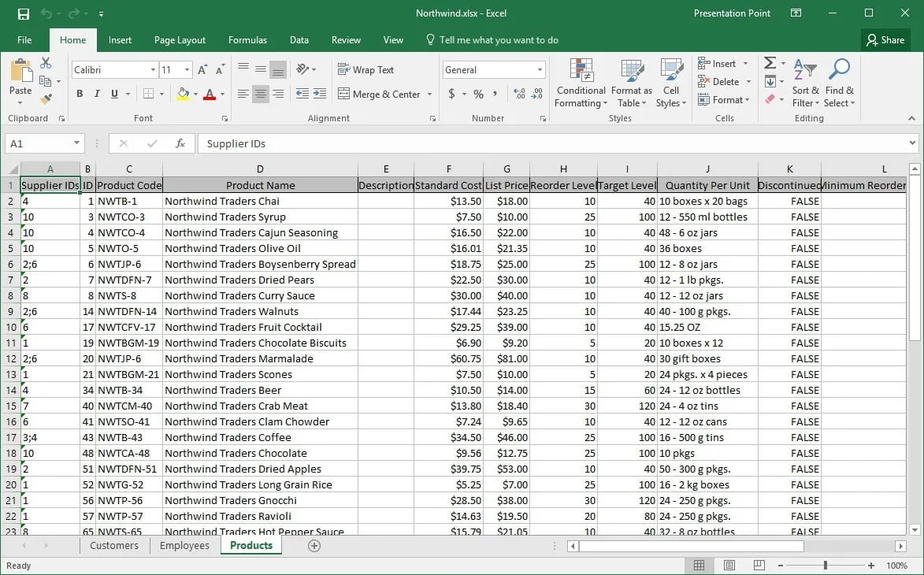Image resolution: width=924 pixels, height=575 pixels.
Task: Open Conditional Formatting options
Action: click(x=581, y=83)
